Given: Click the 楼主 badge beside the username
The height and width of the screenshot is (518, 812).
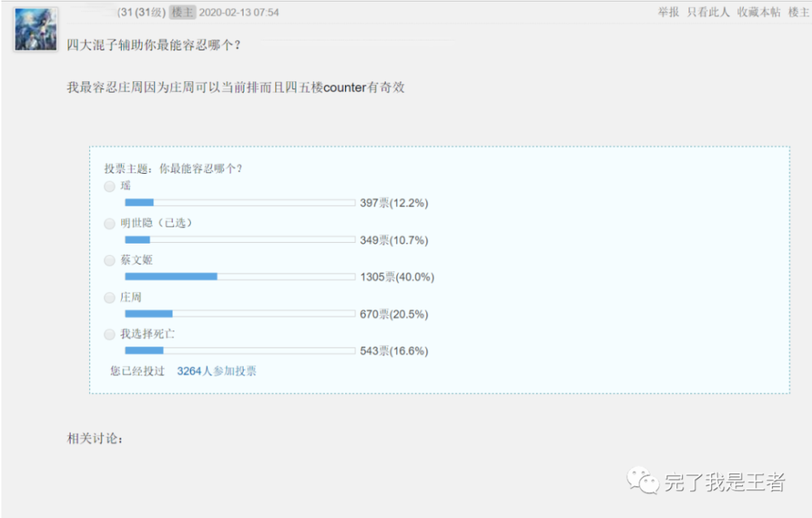Looking at the screenshot, I should pyautogui.click(x=182, y=12).
